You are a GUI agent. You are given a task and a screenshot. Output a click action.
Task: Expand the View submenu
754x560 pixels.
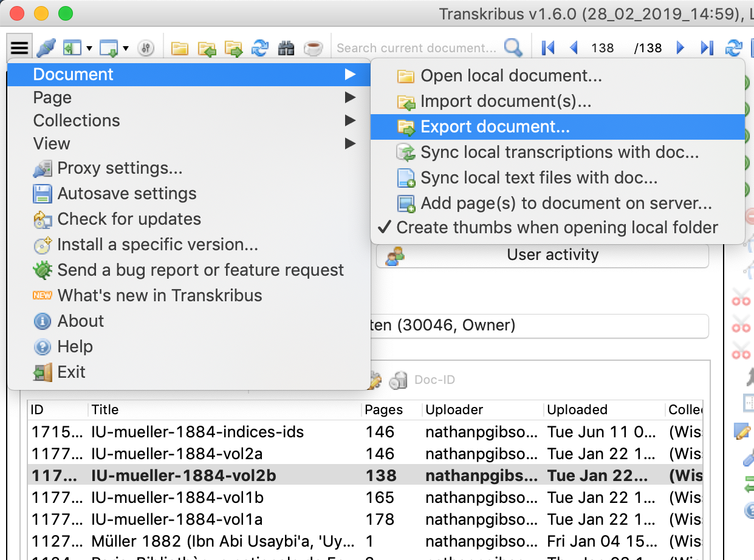coord(51,143)
